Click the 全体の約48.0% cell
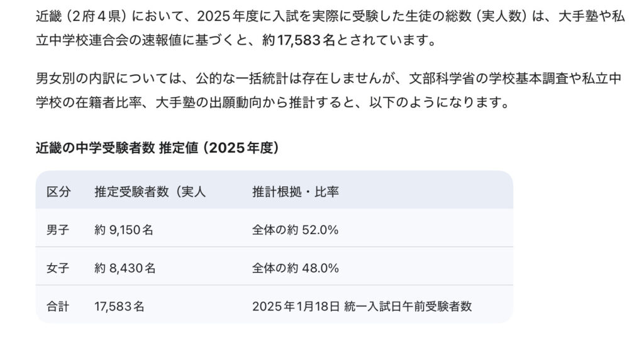This screenshot has width=644, height=340. pyautogui.click(x=296, y=268)
